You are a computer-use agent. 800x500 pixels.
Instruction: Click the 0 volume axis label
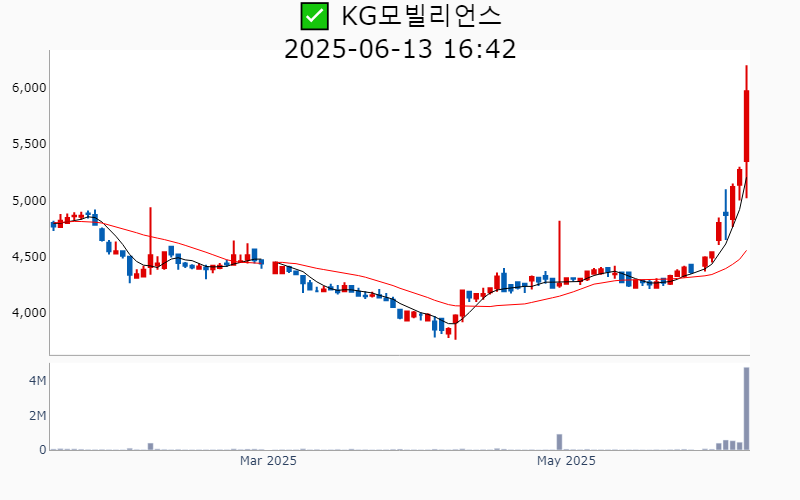(43, 450)
